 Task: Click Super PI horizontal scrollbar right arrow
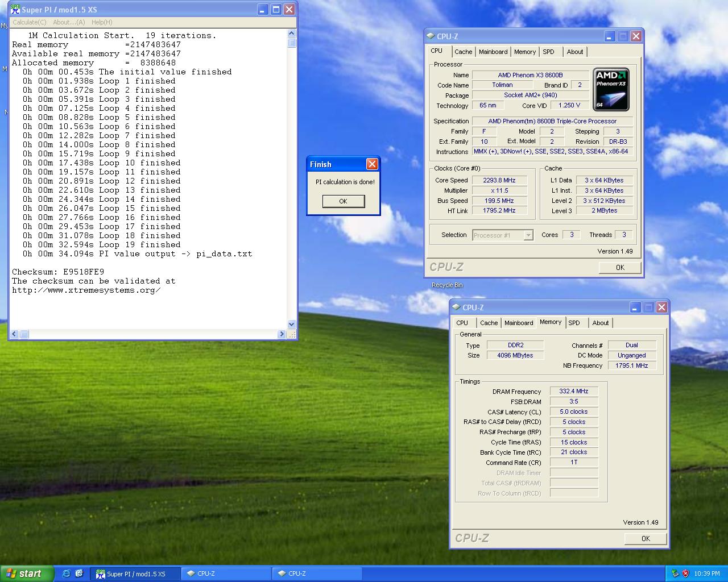coord(282,334)
